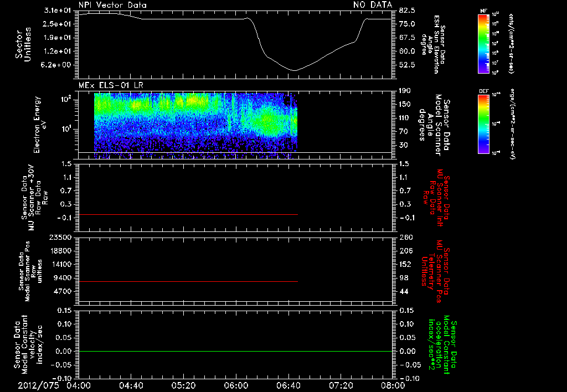Click the "07:20" time axis label
Image resolution: width=567 pixels, height=392 pixels.
click(341, 385)
